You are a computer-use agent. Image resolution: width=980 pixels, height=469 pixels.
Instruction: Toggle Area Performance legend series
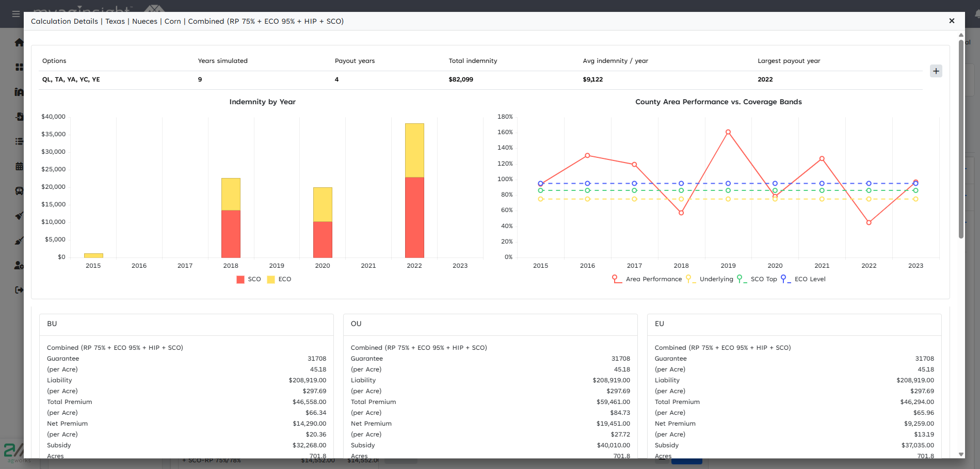point(647,279)
